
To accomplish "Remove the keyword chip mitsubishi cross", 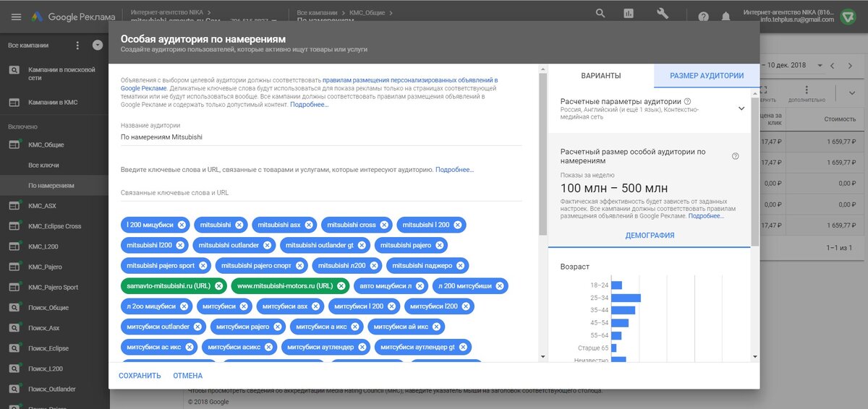I will [385, 225].
